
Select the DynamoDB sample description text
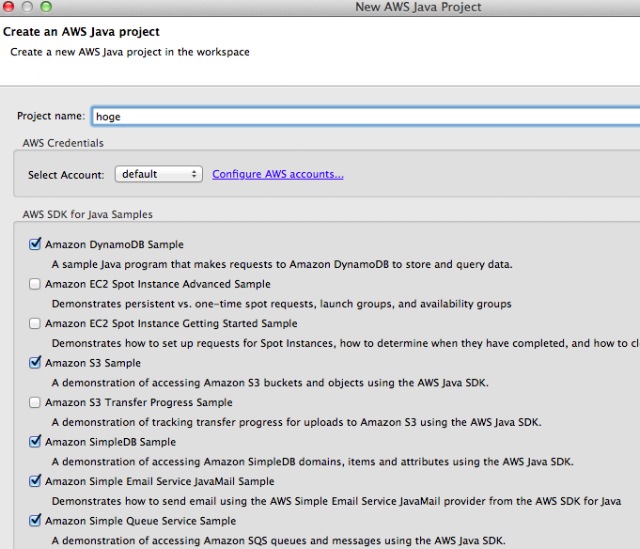pyautogui.click(x=282, y=264)
